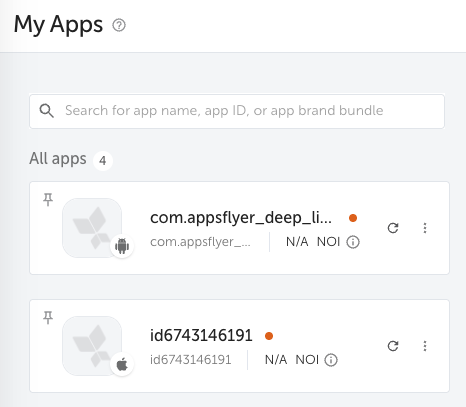
Task: Refresh the id6743146191 app data
Action: tap(393, 346)
